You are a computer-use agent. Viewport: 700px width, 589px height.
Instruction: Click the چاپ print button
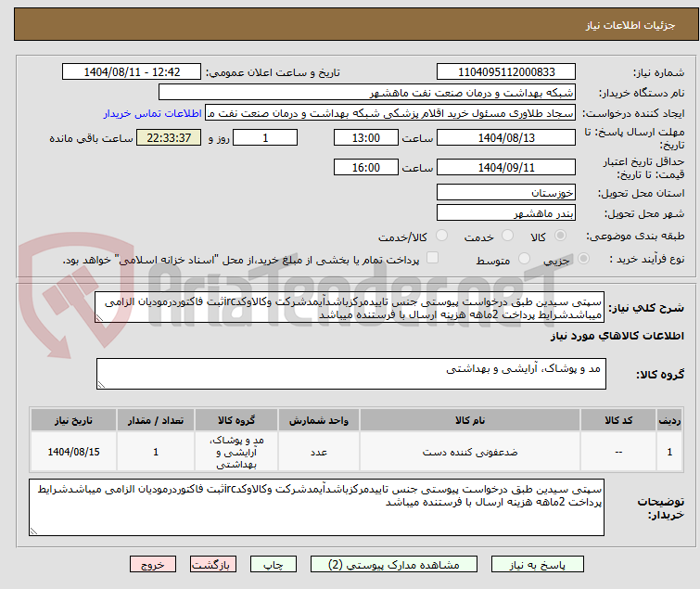[x=274, y=565]
